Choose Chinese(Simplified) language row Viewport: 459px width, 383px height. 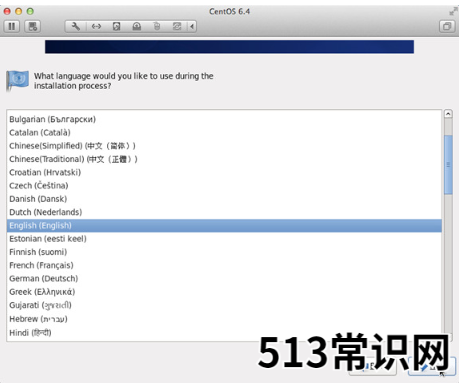click(224, 146)
